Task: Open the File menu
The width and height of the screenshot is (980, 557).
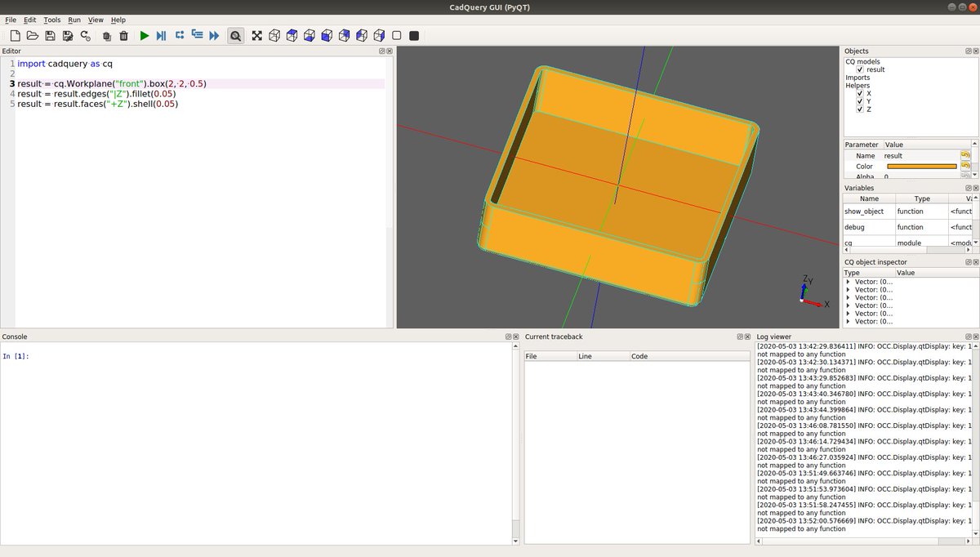Action: [x=11, y=20]
